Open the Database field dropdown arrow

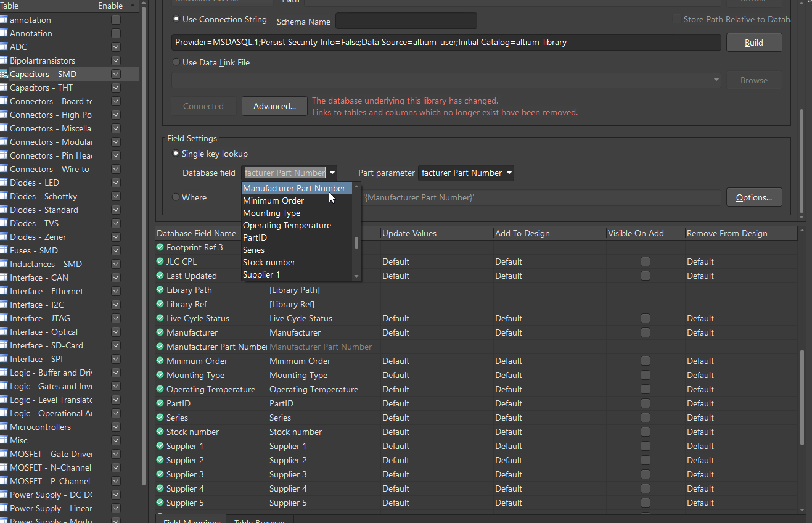[x=332, y=173]
